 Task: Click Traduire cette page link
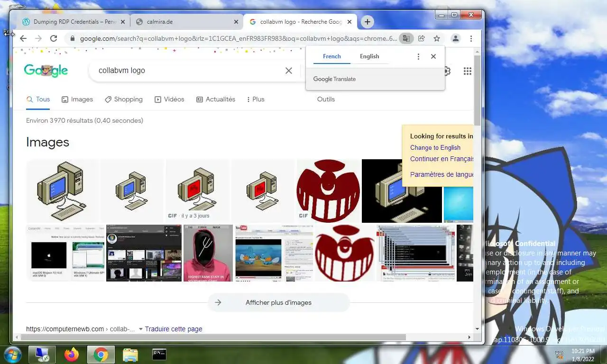[x=174, y=329]
